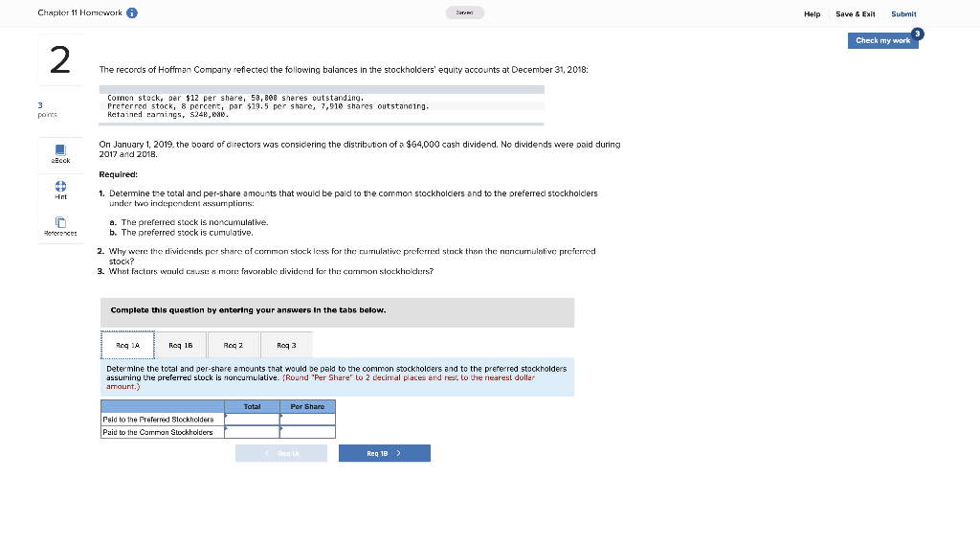The image size is (980, 546).
Task: Open the Hint resource
Action: [x=60, y=191]
